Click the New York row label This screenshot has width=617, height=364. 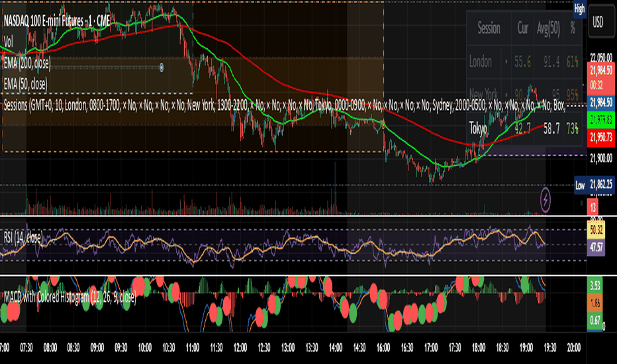(483, 95)
